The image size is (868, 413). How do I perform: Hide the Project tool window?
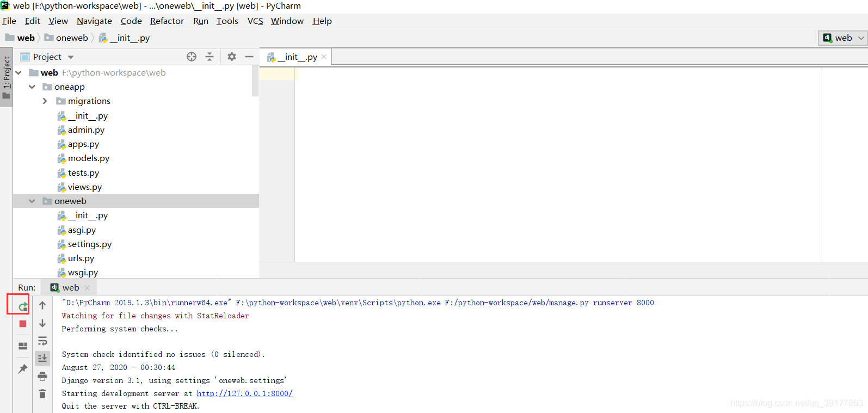249,57
